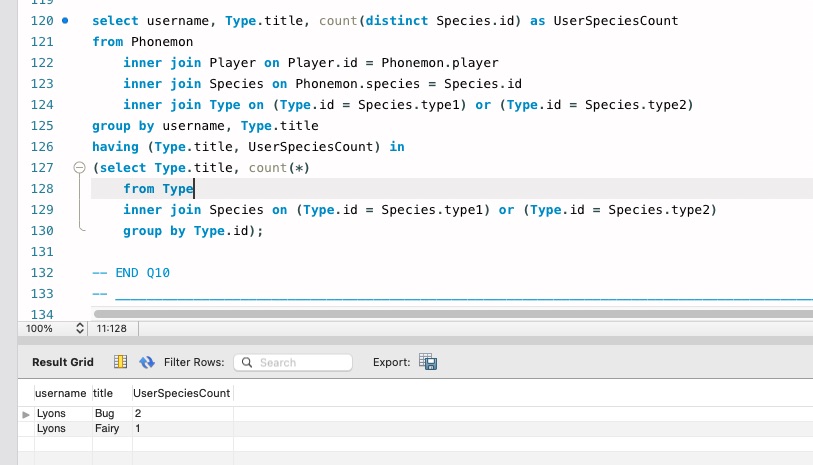Click the count value 2 cell
The image size is (813, 465).
138,413
